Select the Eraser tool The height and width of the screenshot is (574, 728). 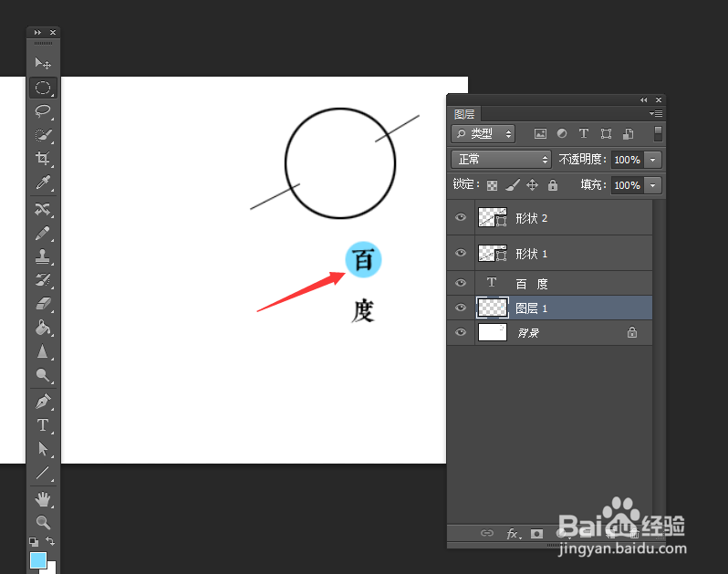43,304
